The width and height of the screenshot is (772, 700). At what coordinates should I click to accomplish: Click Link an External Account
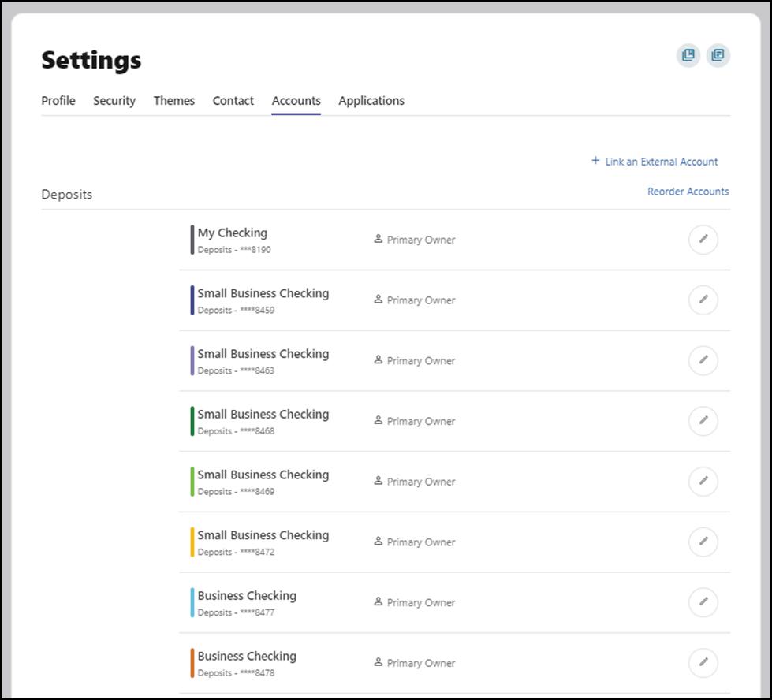point(655,162)
